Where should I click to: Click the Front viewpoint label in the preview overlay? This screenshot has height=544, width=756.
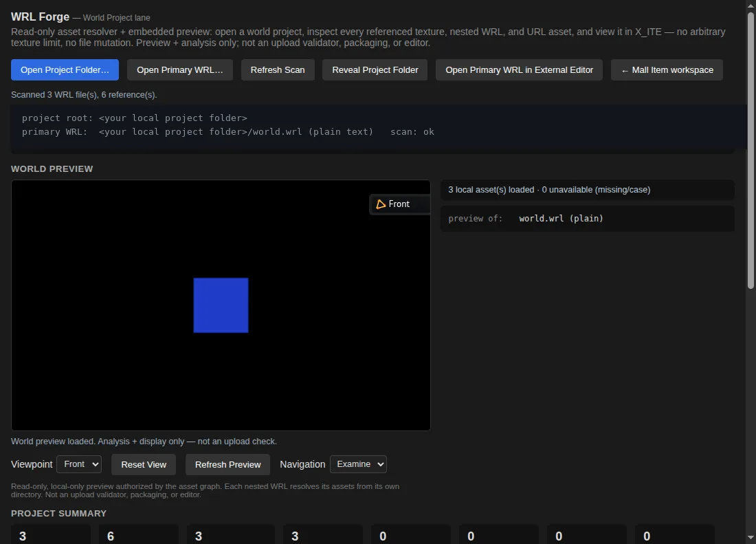[x=399, y=204]
